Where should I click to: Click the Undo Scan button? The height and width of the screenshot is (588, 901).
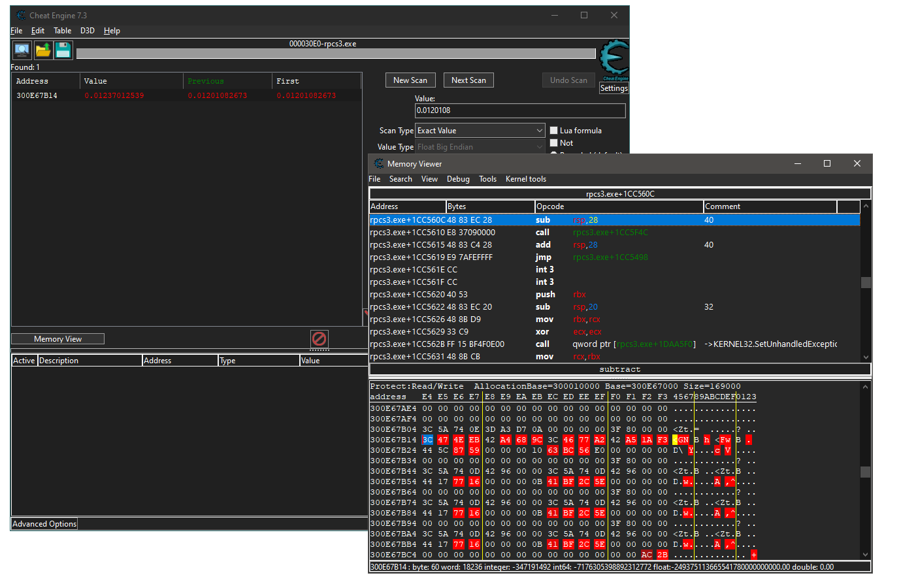(x=568, y=80)
